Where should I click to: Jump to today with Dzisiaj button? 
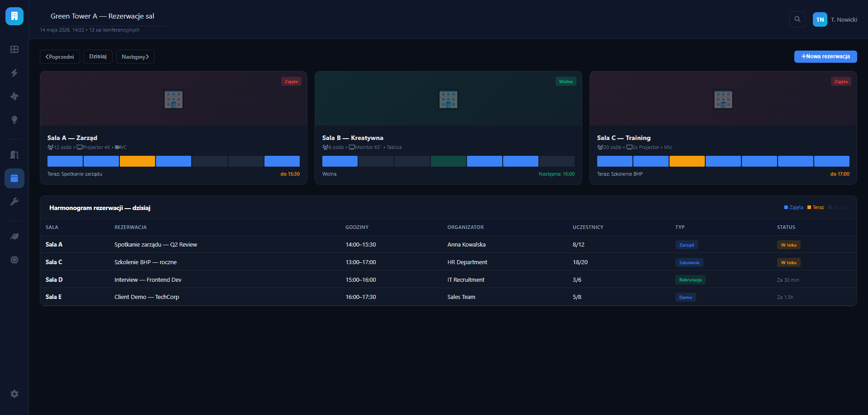(98, 56)
